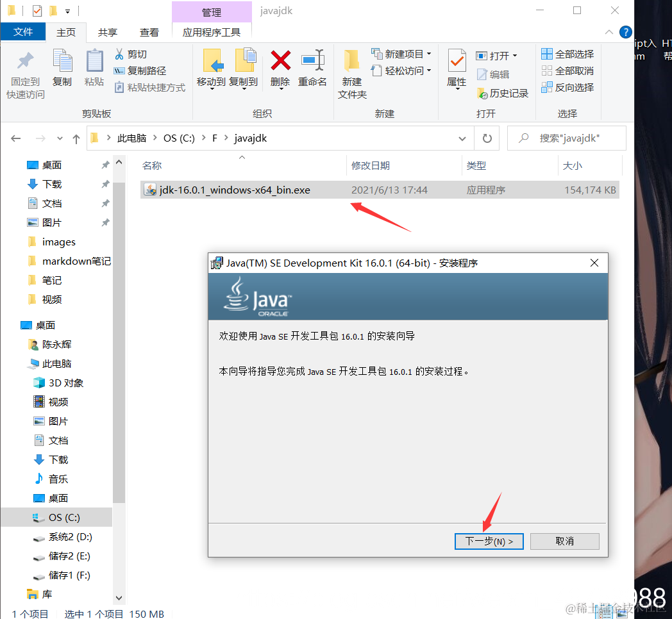
Task: Click Cancel (取消) in Java installer
Action: tap(564, 541)
